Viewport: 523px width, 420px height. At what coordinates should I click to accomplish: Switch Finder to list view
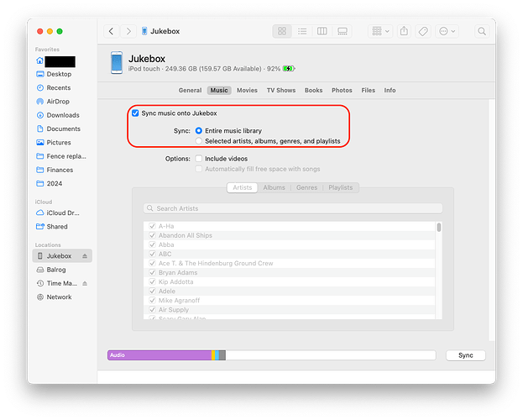302,31
